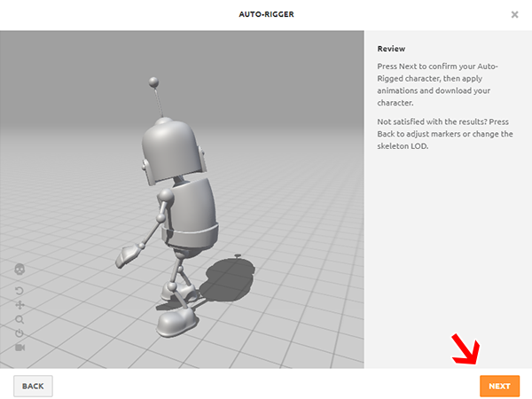Select the rotate view icon
This screenshot has height=399, width=532.
(20, 290)
